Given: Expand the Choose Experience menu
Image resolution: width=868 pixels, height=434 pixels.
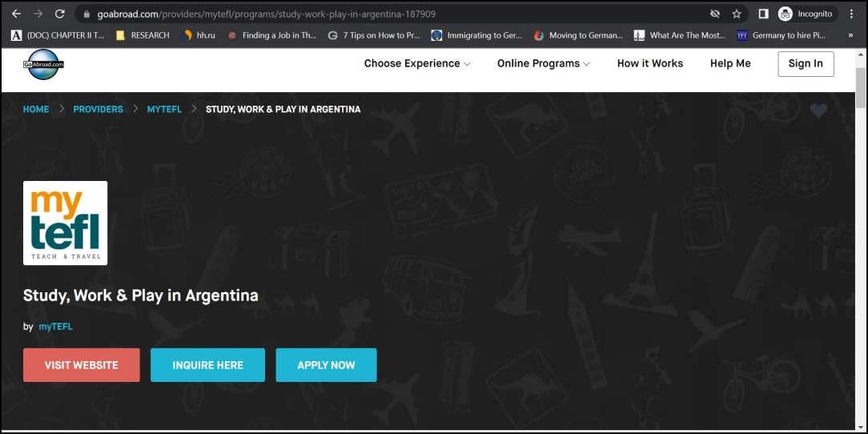Looking at the screenshot, I should tap(417, 64).
